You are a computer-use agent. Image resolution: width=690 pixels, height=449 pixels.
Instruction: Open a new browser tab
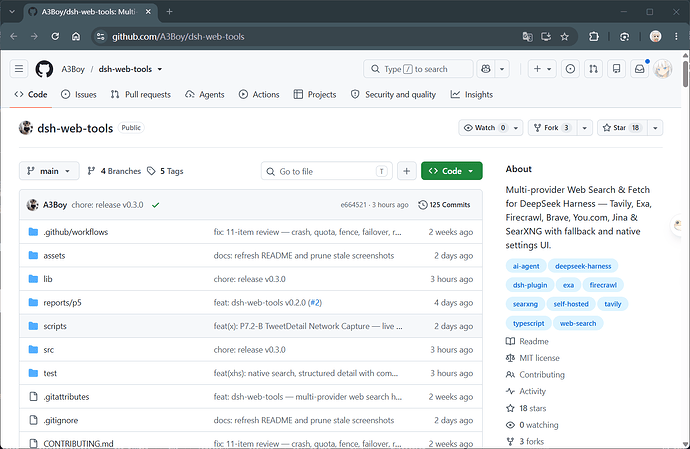169,12
